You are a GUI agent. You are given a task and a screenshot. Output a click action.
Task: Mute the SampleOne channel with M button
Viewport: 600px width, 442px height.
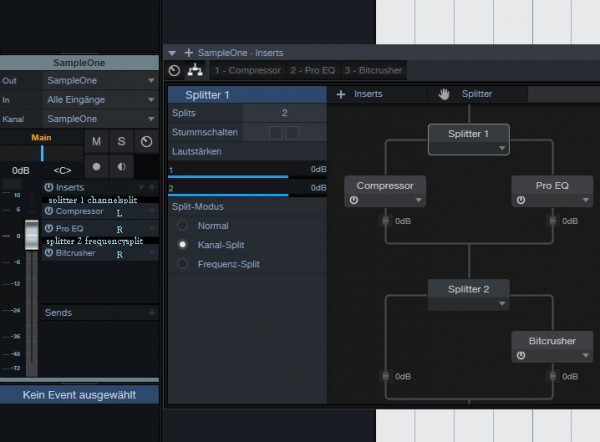click(96, 142)
